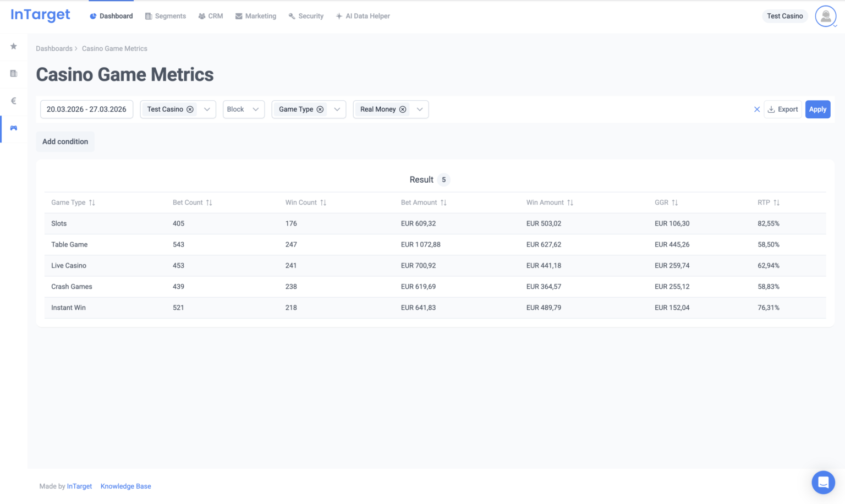Sort table by Bet Count column

(x=209, y=202)
